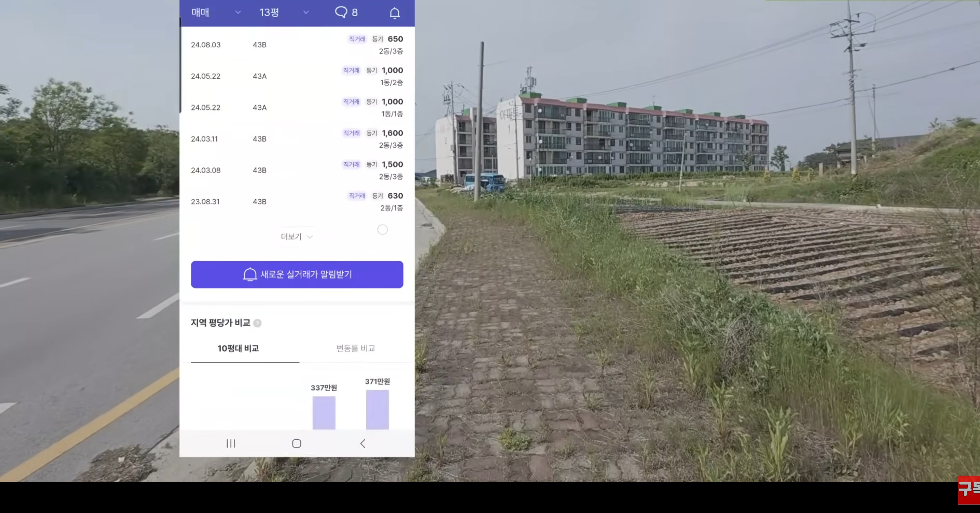
Task: Open the chat bubble with 8 comments
Action: (x=346, y=13)
